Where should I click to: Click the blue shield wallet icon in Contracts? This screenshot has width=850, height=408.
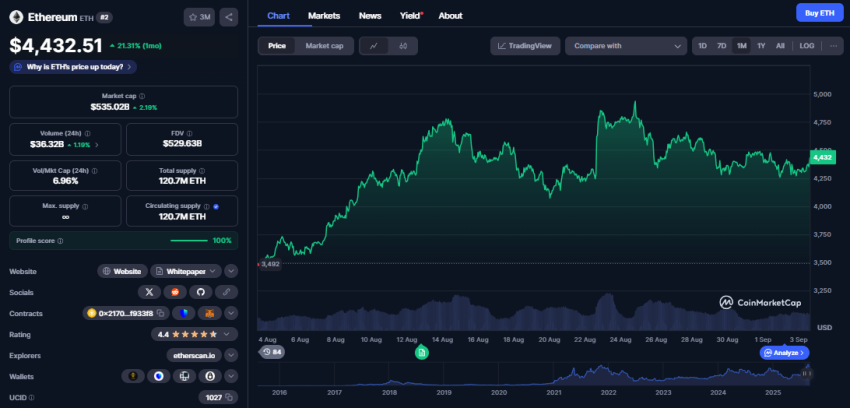coord(183,313)
